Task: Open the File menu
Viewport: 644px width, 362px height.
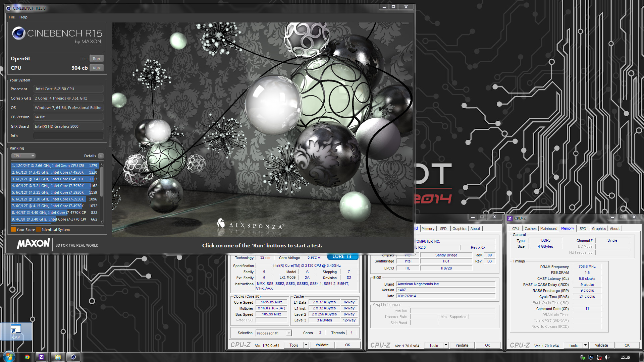Action: (12, 17)
